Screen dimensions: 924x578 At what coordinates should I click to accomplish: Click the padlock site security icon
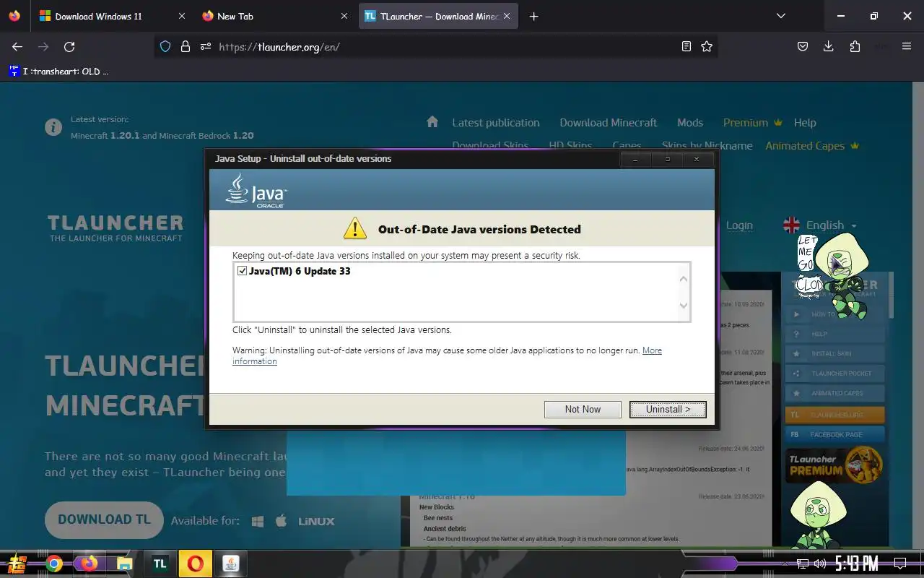click(186, 46)
